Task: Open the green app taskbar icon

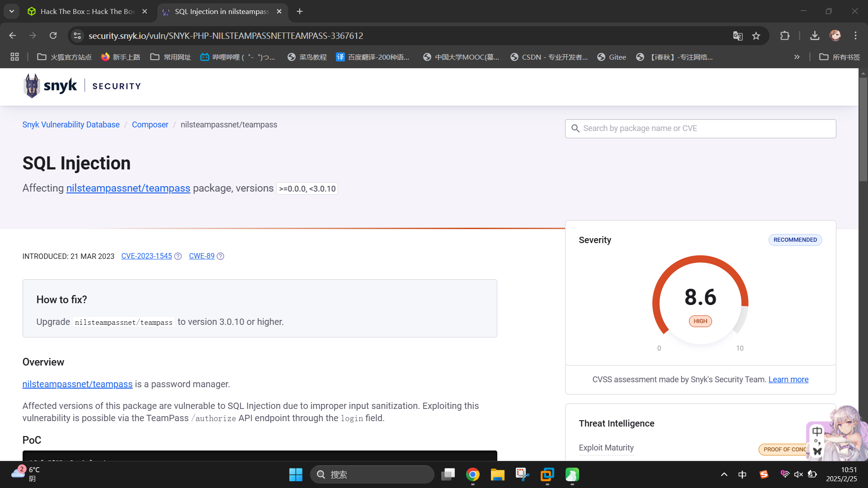Action: point(572,474)
